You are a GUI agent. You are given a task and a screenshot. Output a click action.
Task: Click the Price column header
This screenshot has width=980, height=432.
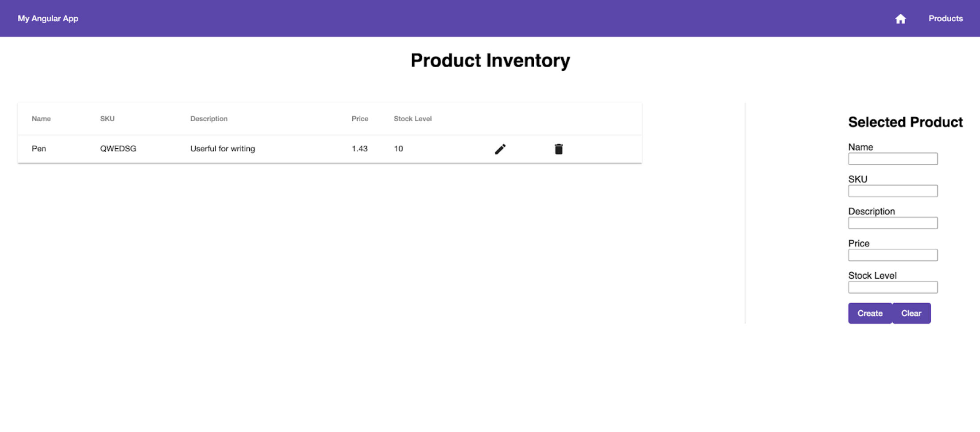(x=360, y=119)
